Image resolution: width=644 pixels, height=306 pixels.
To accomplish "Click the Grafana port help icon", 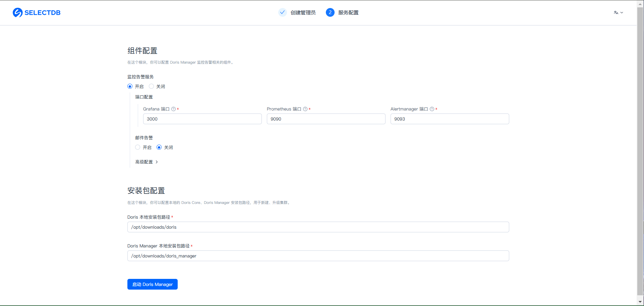I will 173,109.
